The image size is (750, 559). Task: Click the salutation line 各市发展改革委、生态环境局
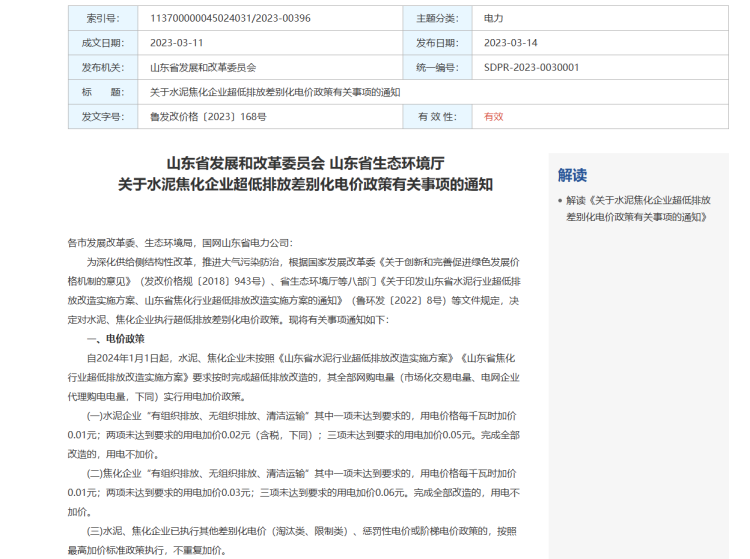180,243
